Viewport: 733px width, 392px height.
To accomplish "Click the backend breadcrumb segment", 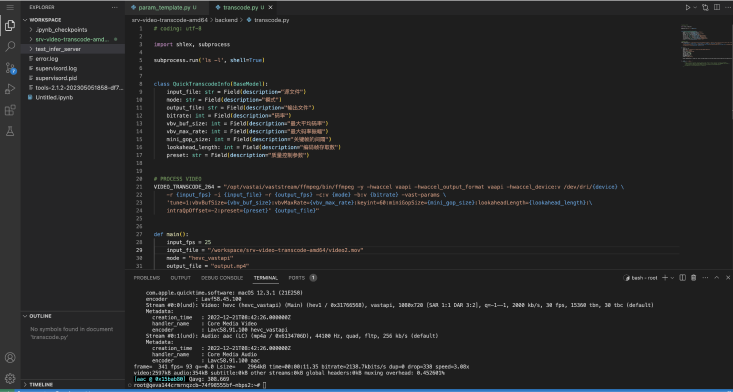I will [x=226, y=20].
